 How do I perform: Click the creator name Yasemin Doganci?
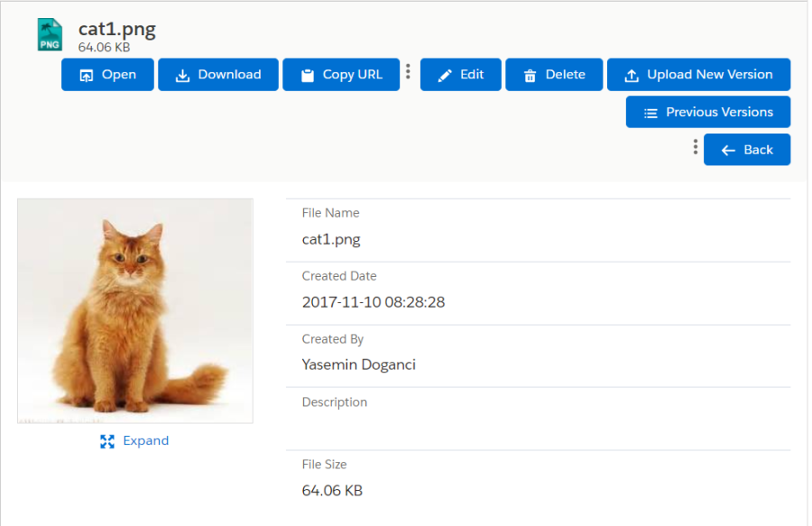click(x=358, y=365)
